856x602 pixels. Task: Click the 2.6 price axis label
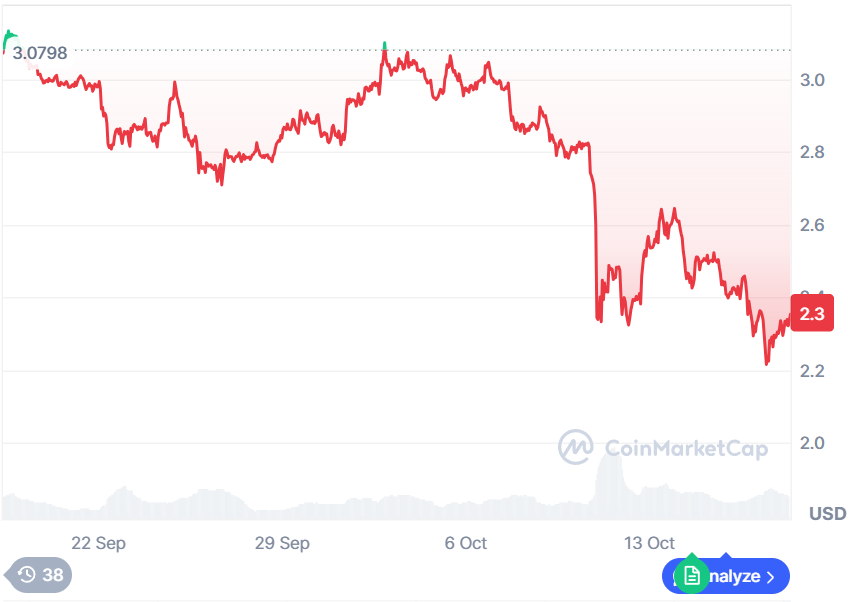812,226
